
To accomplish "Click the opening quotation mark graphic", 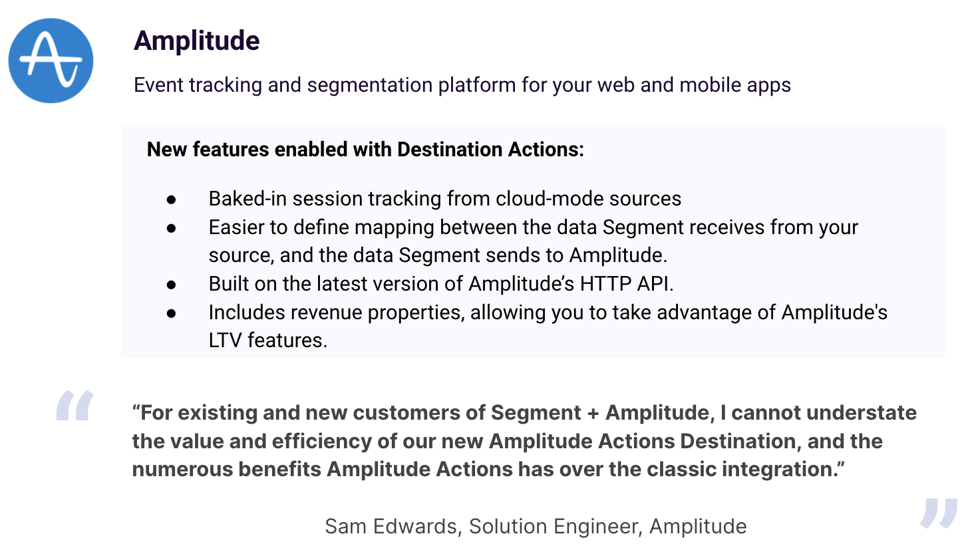I will tap(75, 406).
